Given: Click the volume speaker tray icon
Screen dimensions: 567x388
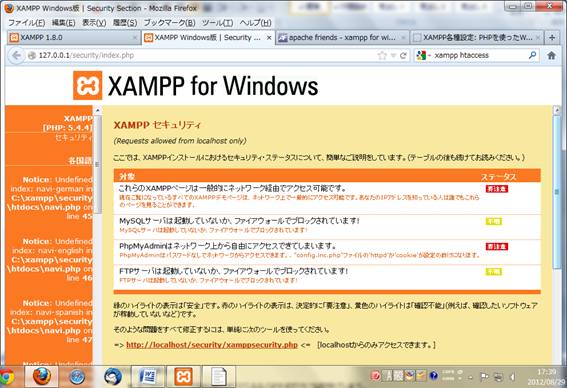Looking at the screenshot, I should (x=512, y=377).
